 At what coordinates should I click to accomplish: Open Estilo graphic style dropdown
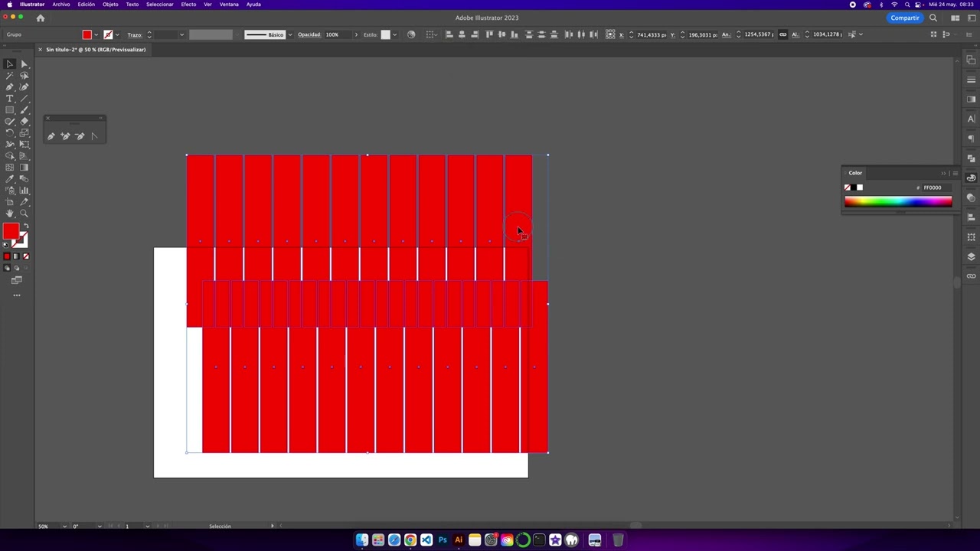394,34
